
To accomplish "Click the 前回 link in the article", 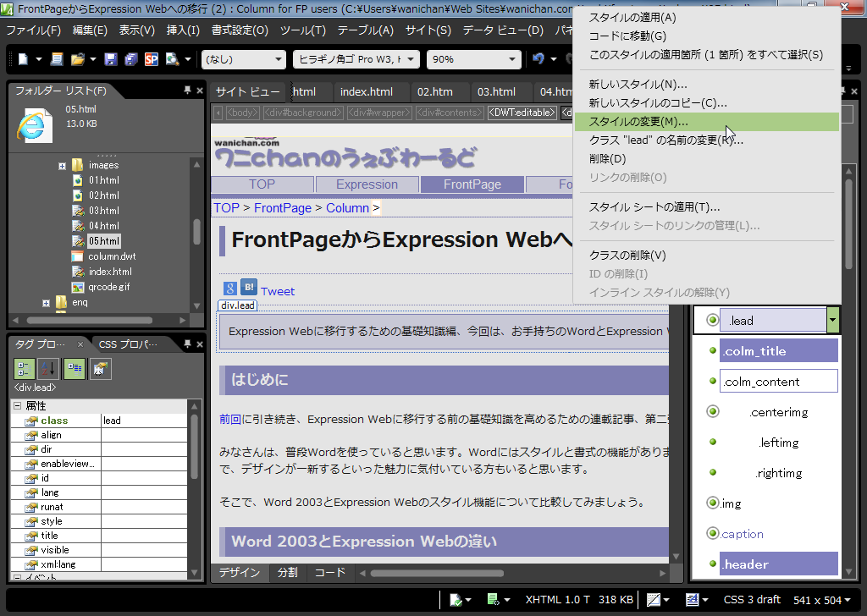I will [x=230, y=420].
